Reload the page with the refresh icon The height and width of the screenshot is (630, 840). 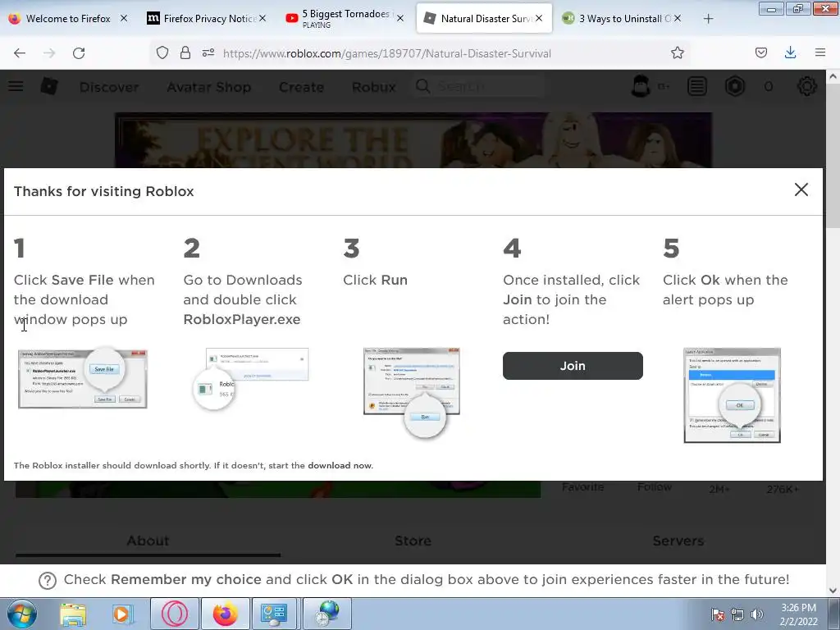pos(79,53)
